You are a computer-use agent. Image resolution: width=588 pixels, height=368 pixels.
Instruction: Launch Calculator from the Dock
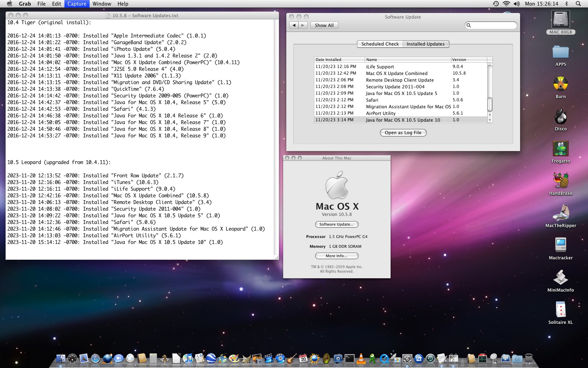pyautogui.click(x=153, y=359)
